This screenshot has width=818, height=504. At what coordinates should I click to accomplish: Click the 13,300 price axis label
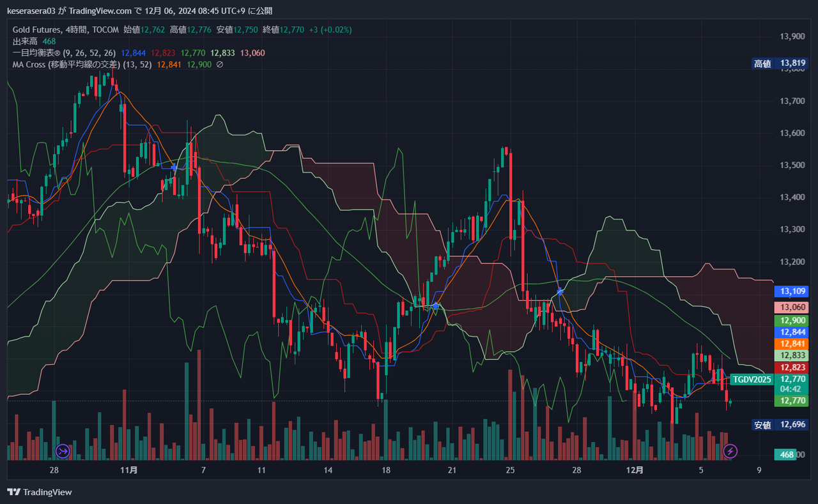pos(792,229)
